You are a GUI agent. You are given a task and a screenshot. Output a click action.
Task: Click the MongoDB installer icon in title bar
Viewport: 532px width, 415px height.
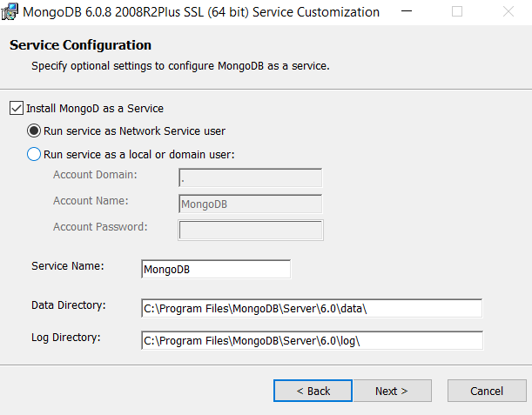(10, 12)
